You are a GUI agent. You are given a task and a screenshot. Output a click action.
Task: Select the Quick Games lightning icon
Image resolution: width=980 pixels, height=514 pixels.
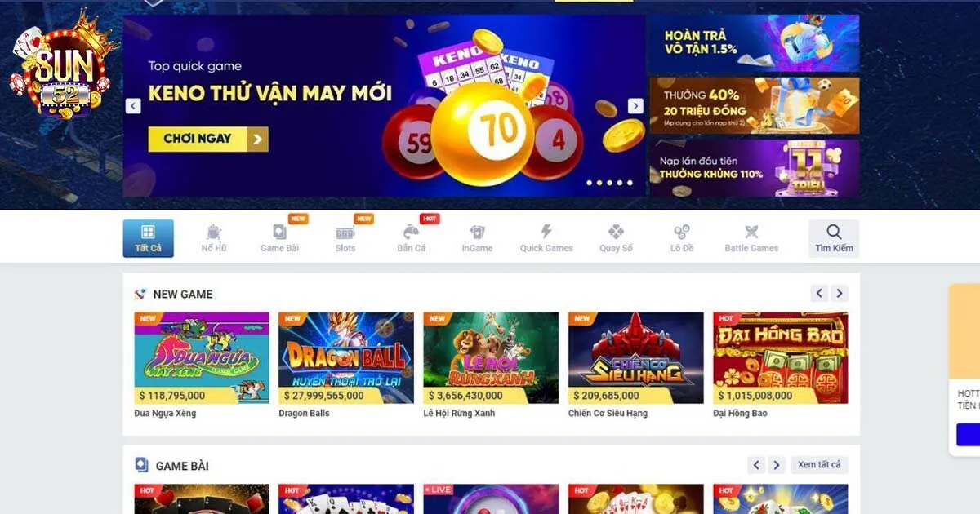[x=546, y=232]
